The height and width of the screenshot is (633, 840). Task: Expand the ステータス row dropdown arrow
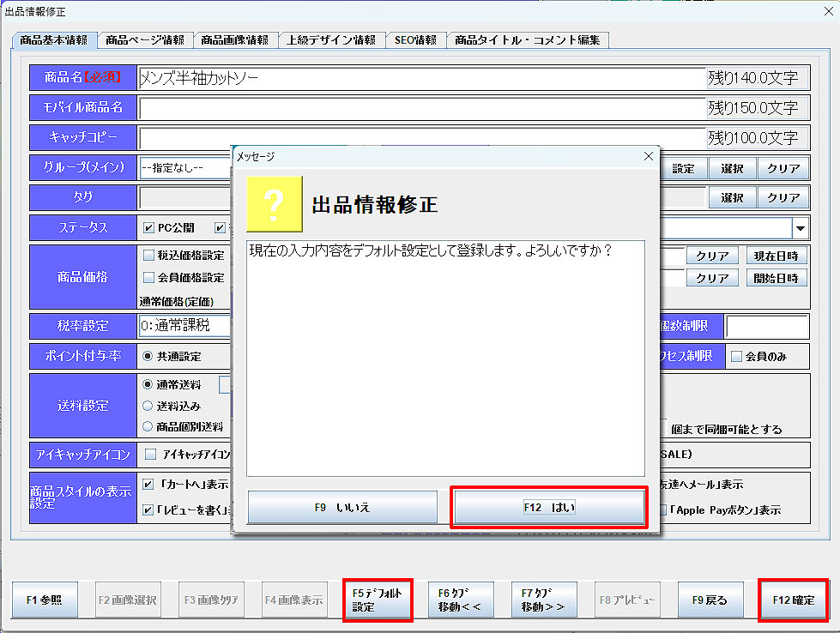[x=801, y=228]
